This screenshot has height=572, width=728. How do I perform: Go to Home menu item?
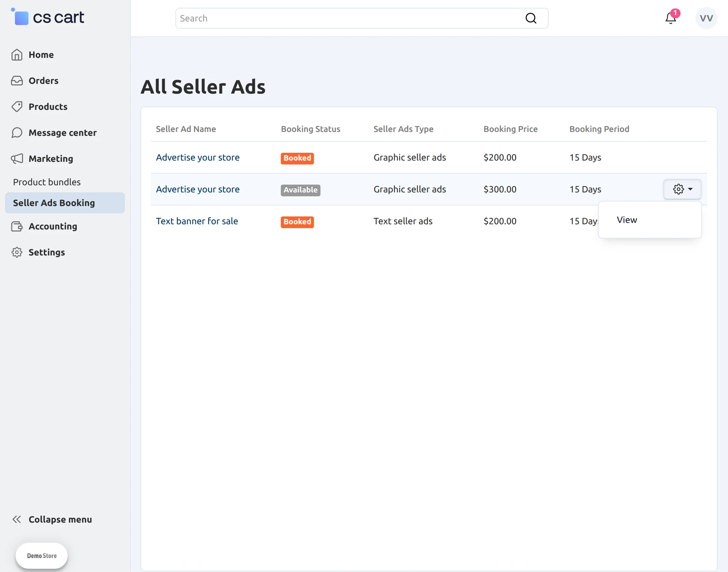(x=41, y=55)
